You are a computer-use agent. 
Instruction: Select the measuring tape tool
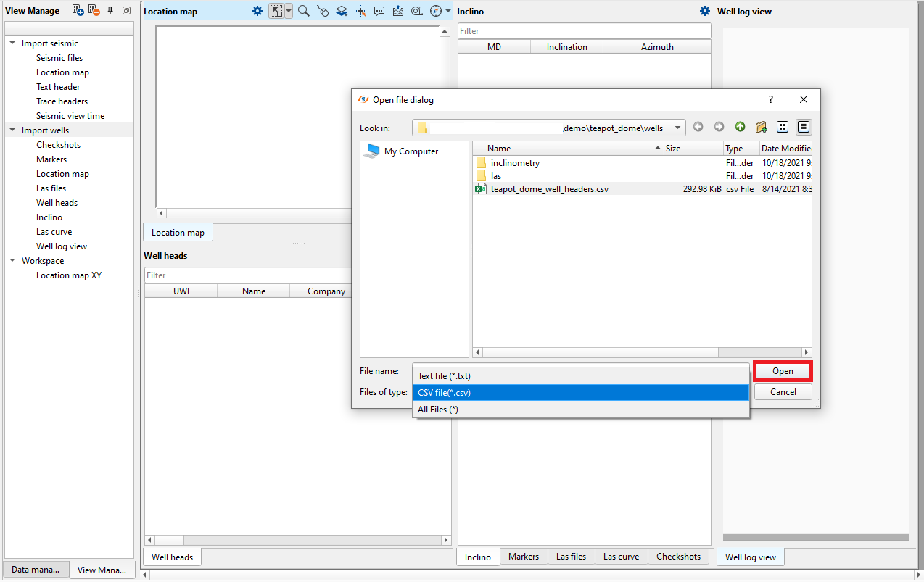click(x=418, y=11)
